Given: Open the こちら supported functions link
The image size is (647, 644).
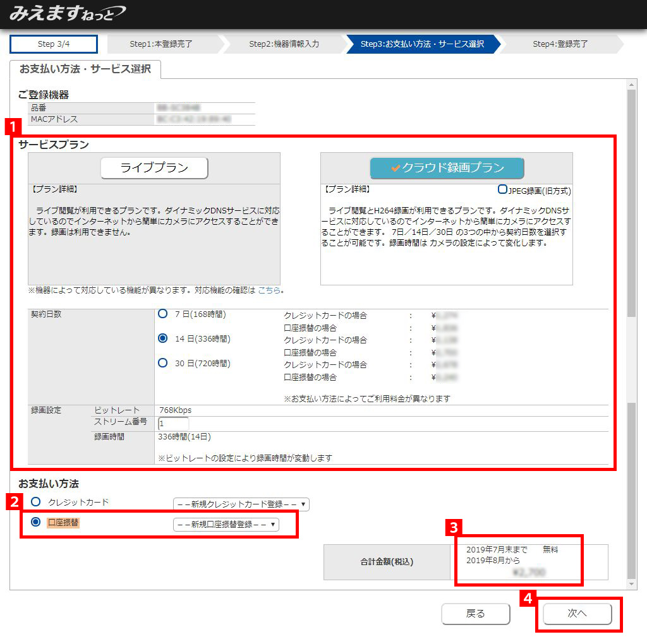Looking at the screenshot, I should tap(270, 290).
